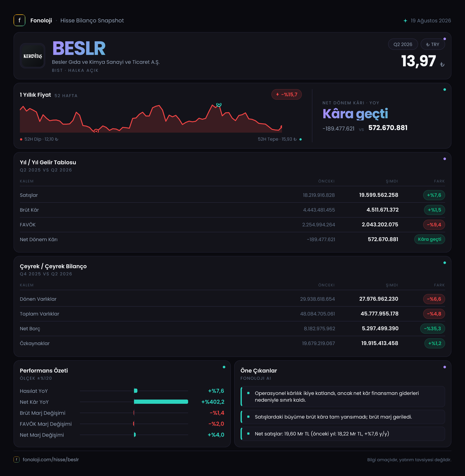Click the purple status dot in BESLR card
Image resolution: width=465 pixels, height=476 pixels.
[x=444, y=39]
